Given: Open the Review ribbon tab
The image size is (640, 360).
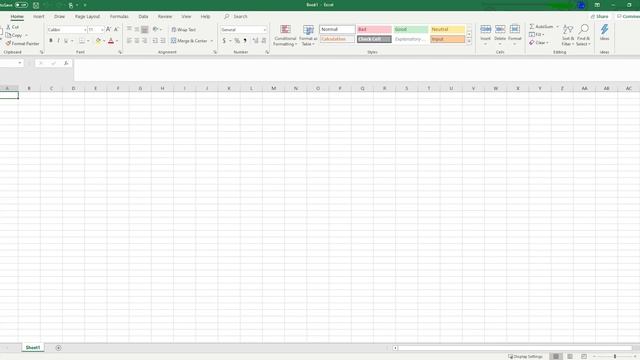Looking at the screenshot, I should point(165,17).
